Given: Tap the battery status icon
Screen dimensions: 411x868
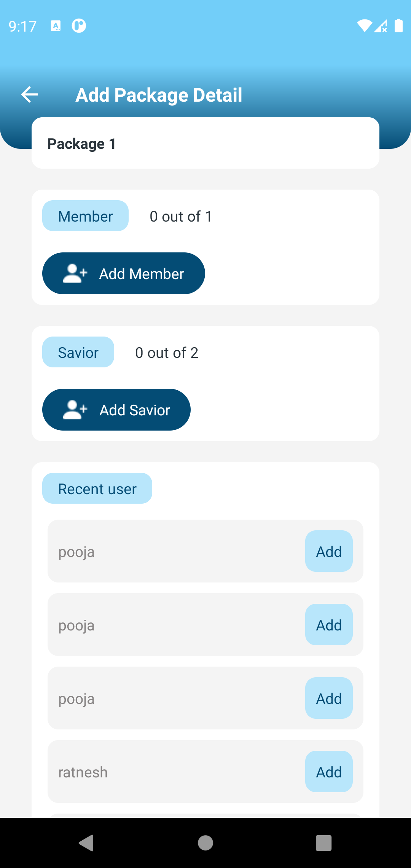Looking at the screenshot, I should [x=398, y=26].
